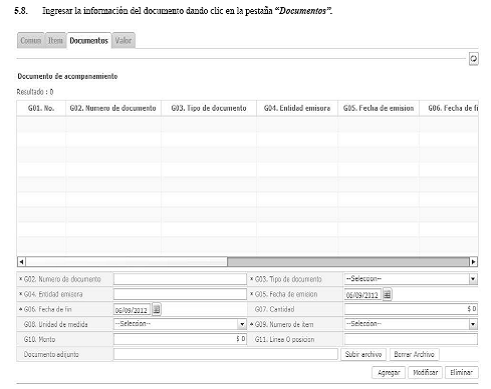Expand G03 Tipo de documento dropdown
This screenshot has width=491, height=389.
click(x=473, y=279)
